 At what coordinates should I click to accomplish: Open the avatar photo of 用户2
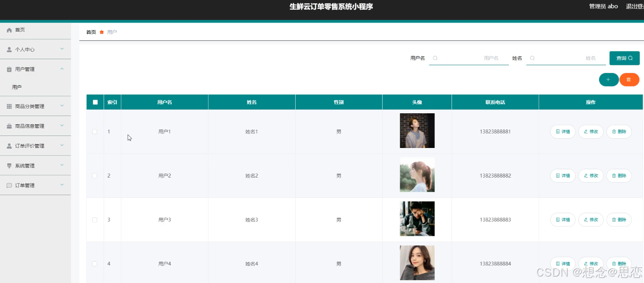point(417,174)
